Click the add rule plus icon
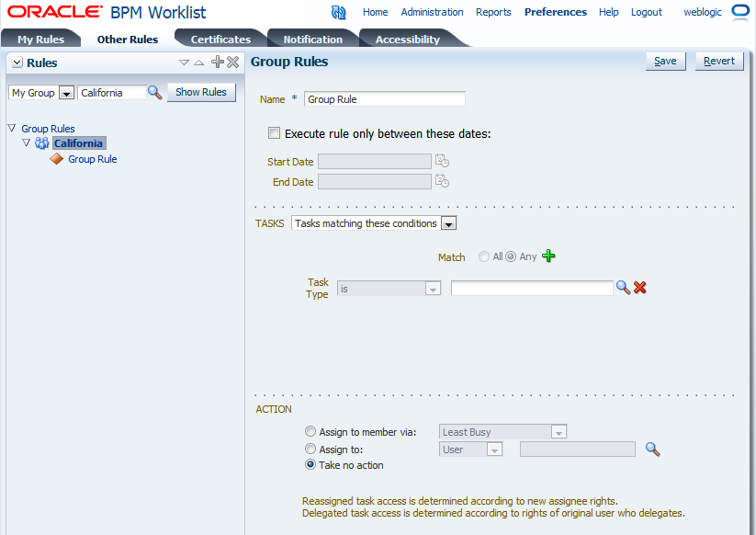This screenshot has width=756, height=535. tap(218, 62)
